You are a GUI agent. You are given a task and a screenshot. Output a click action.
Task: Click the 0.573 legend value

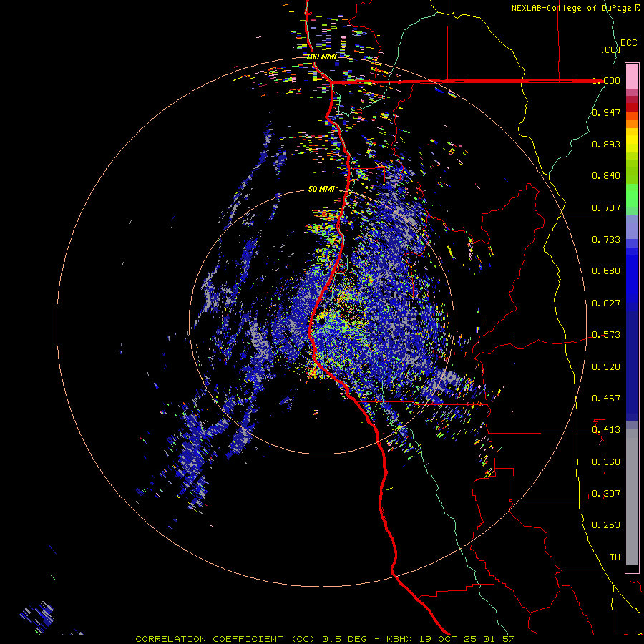pos(606,335)
